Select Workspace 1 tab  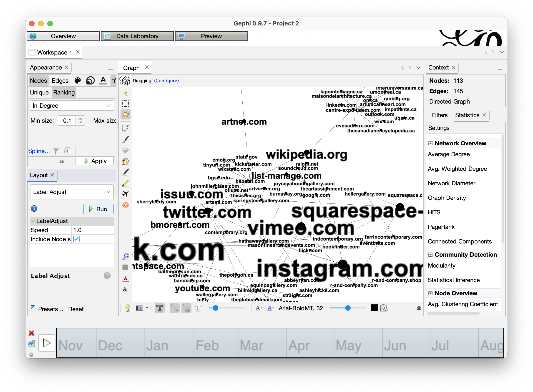coord(54,52)
